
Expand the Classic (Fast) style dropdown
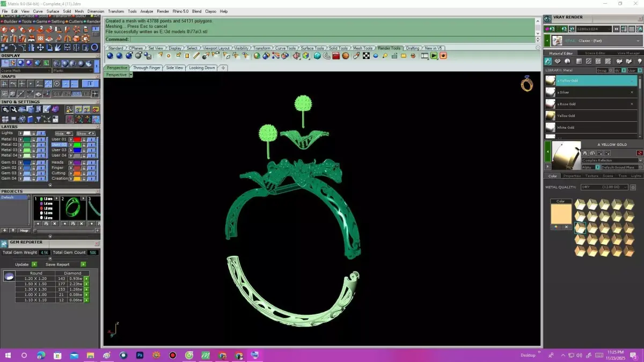(x=597, y=40)
